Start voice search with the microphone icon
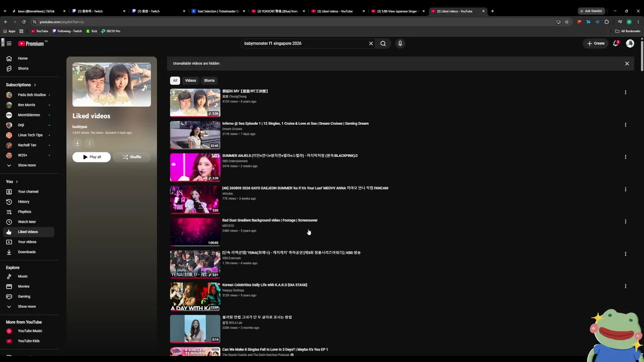Image resolution: width=644 pixels, height=362 pixels. click(400, 44)
